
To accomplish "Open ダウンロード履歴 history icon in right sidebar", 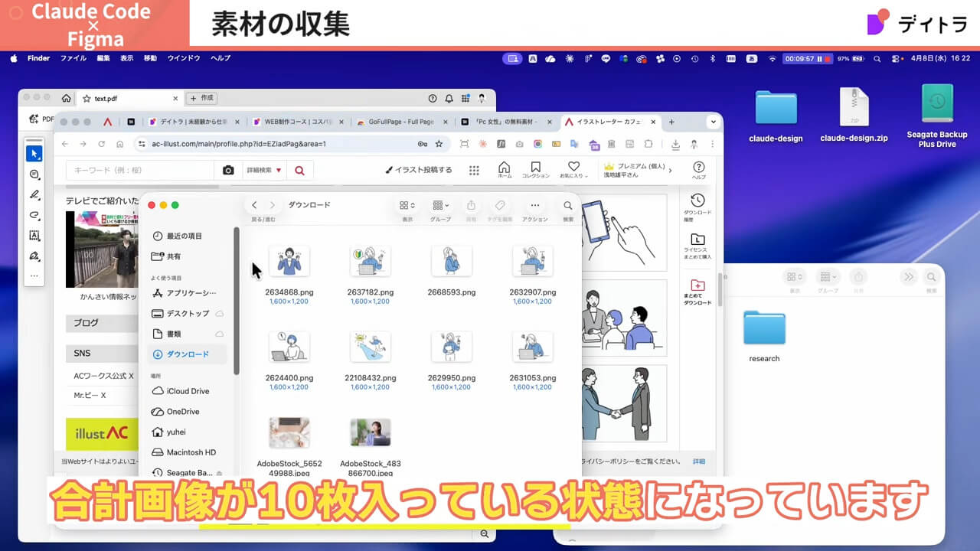I will [697, 207].
